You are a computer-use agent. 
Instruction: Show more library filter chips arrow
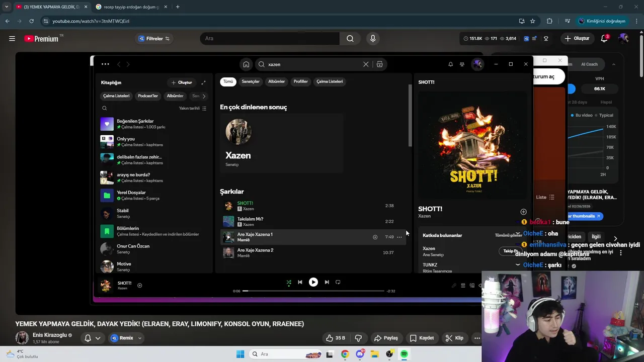click(204, 96)
